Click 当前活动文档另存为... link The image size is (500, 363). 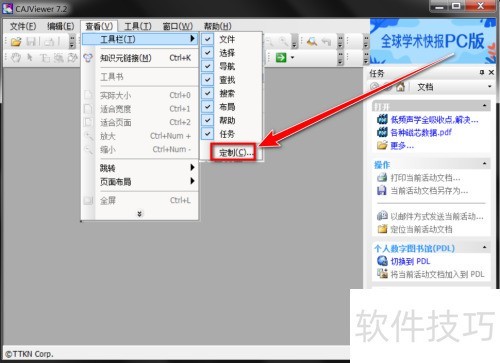[429, 191]
